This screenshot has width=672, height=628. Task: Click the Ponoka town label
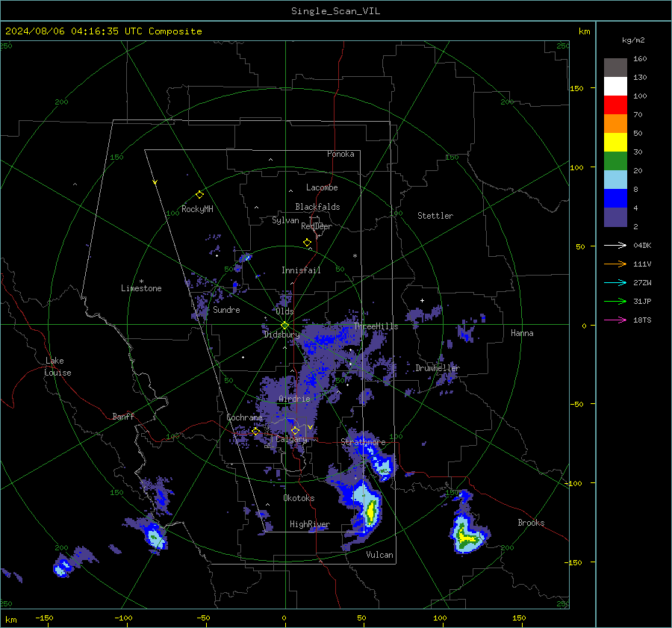click(x=340, y=154)
